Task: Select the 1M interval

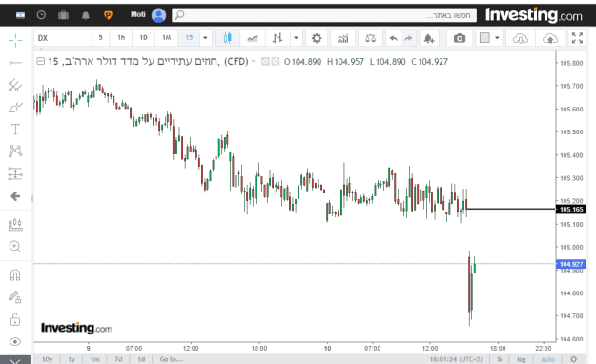Action: (167, 37)
